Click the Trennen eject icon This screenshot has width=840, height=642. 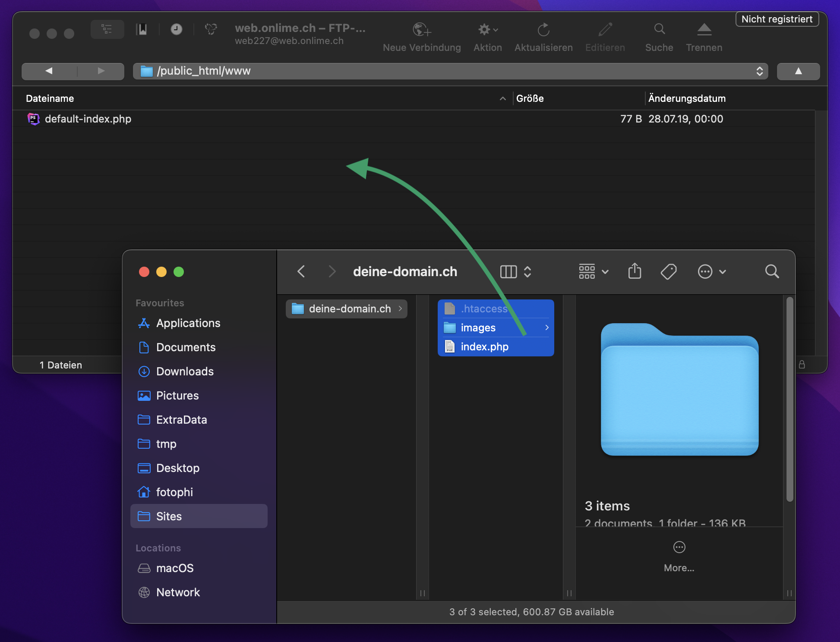pyautogui.click(x=704, y=29)
